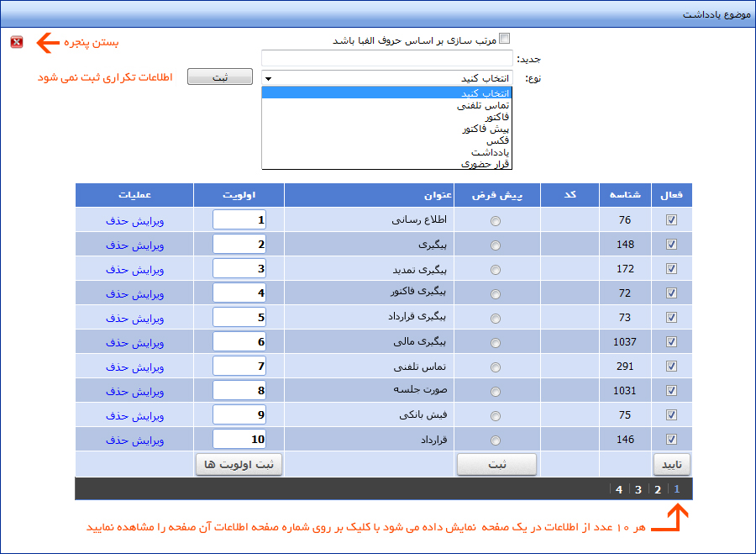Enable the مرتب سازی بر اساس حروف الفبا checkbox
This screenshot has width=756, height=554.
(504, 39)
